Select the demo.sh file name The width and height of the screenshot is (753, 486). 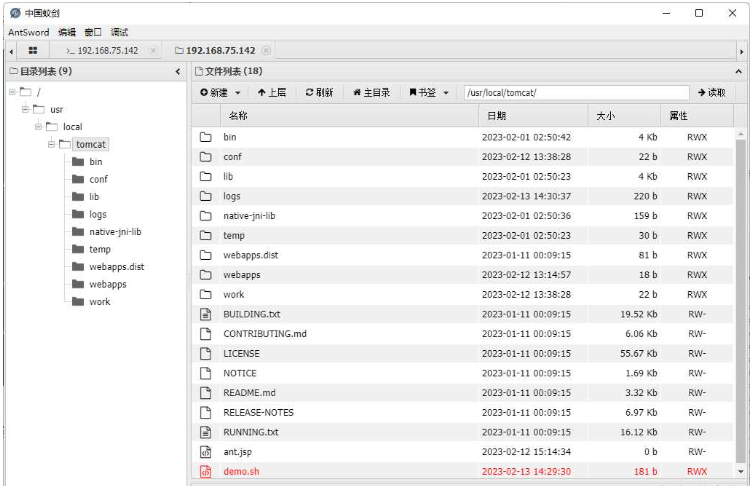point(241,472)
